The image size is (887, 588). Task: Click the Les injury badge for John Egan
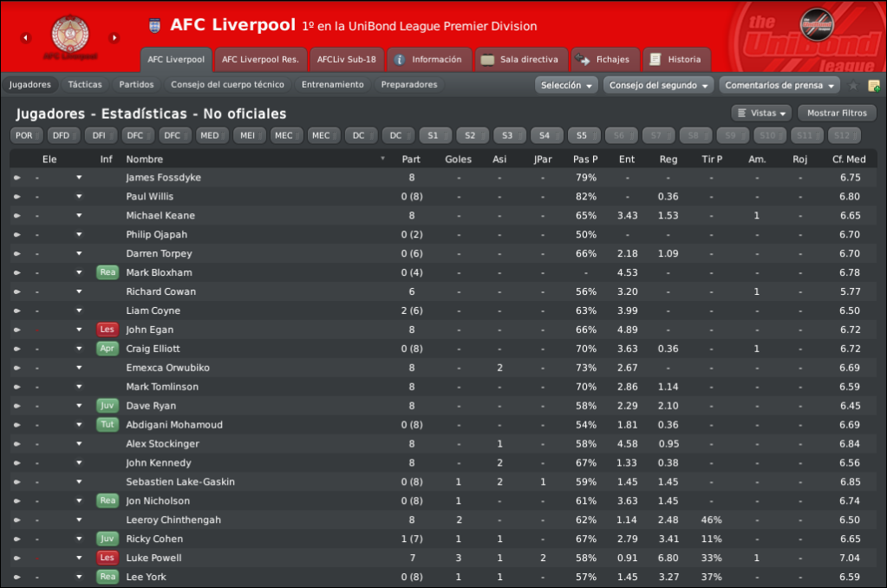(108, 330)
